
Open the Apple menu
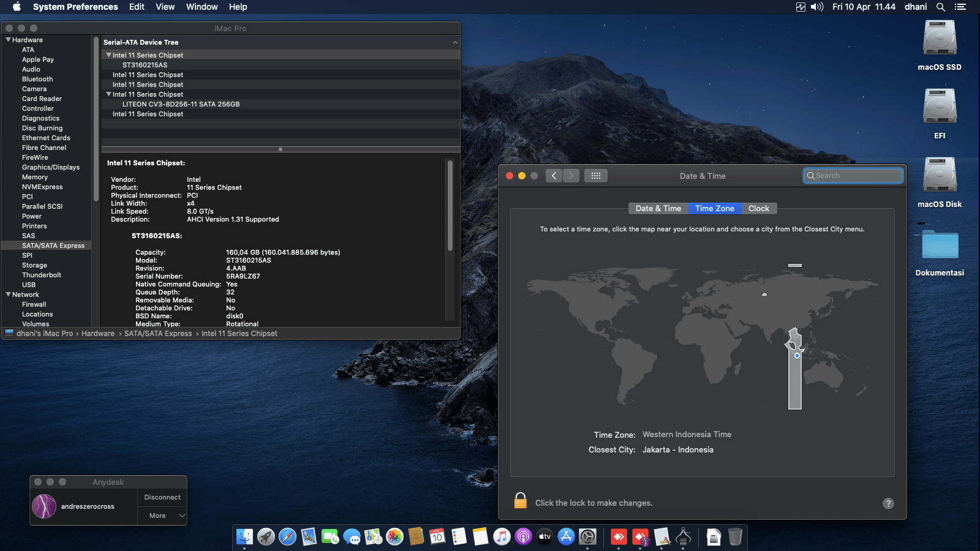pyautogui.click(x=17, y=7)
